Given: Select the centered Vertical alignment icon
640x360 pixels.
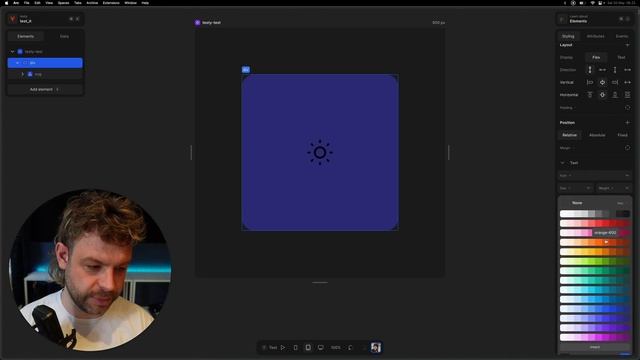Looking at the screenshot, I should click(602, 82).
